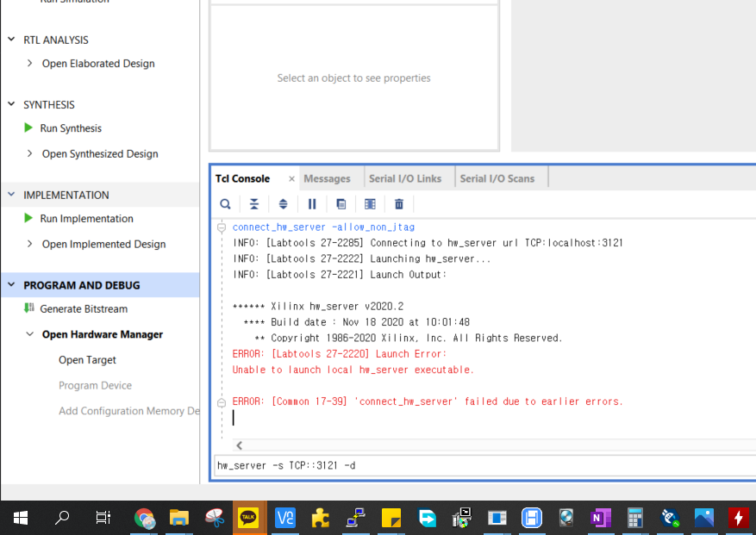Image resolution: width=756 pixels, height=535 pixels.
Task: Expand Open Implemented Design
Action: point(30,244)
